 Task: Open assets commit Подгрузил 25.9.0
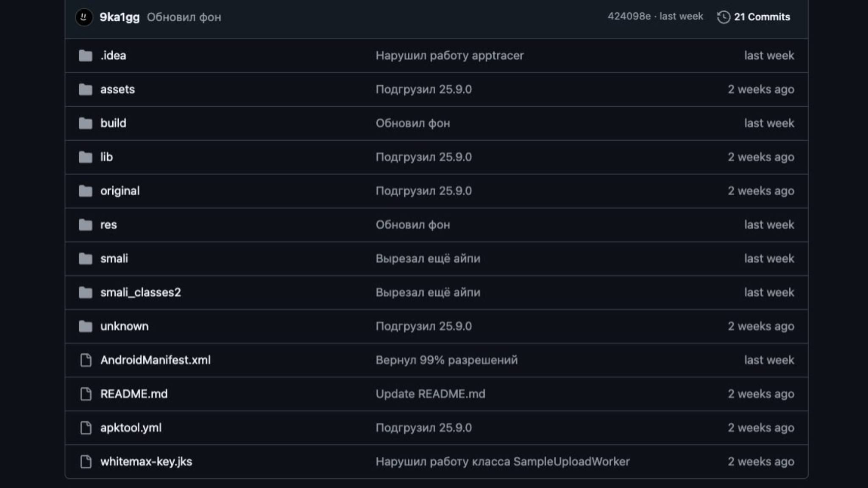424,89
